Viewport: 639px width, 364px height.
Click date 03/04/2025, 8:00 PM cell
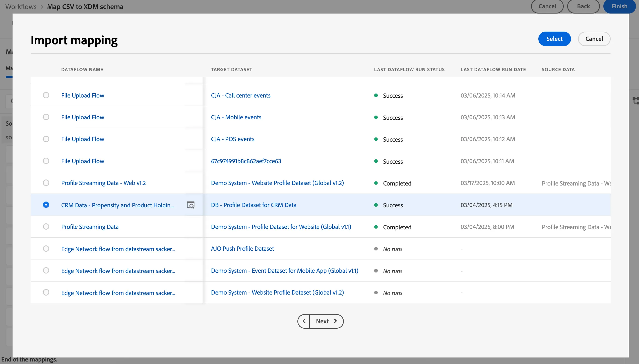tap(487, 227)
